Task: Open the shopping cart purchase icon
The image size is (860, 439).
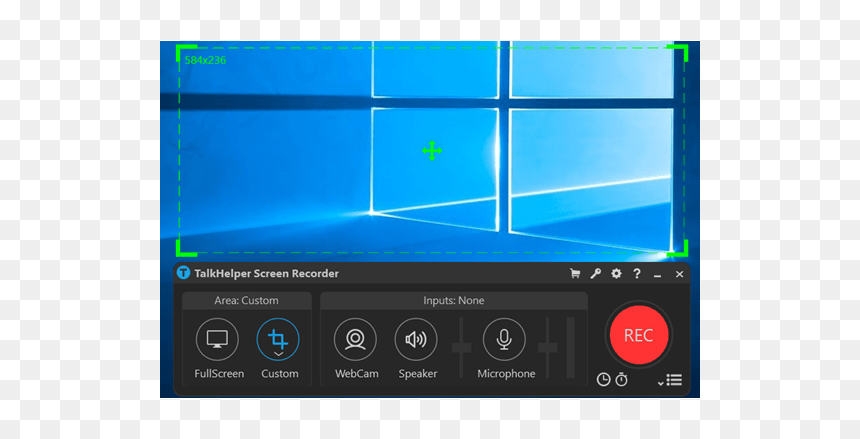Action: pos(575,273)
